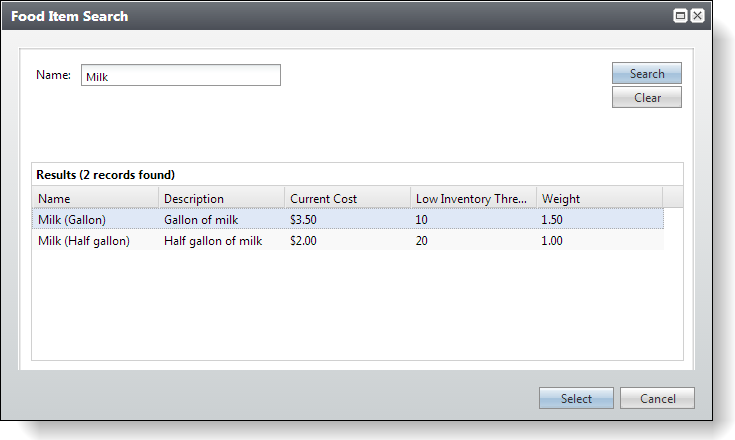Focus the Name input field

180,75
